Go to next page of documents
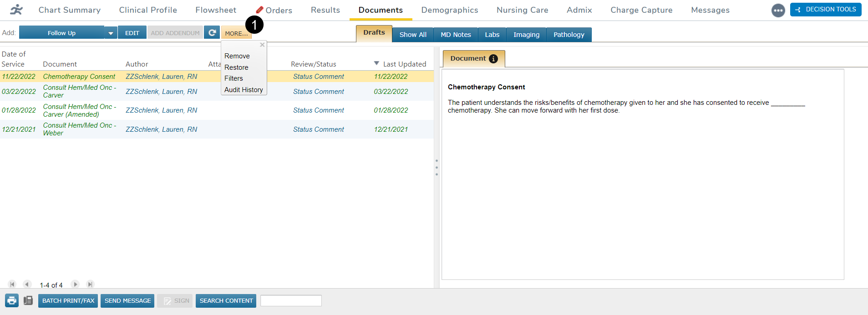The image size is (868, 315). coord(76,284)
